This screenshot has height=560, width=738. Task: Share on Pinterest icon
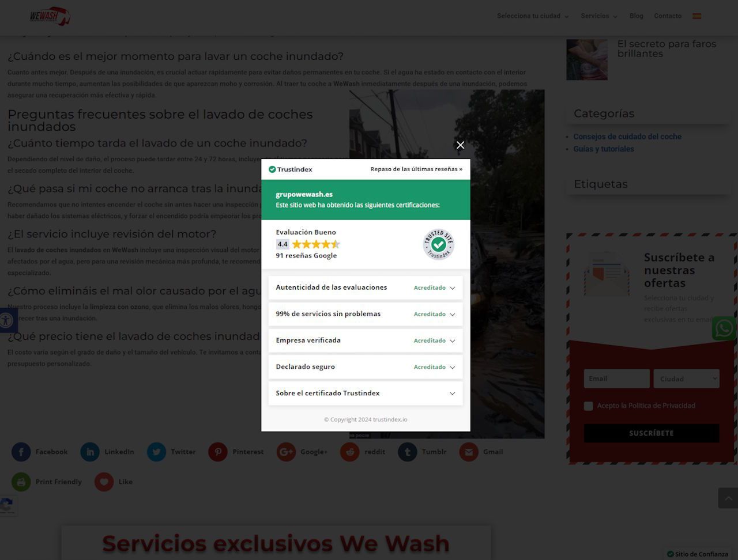coord(218,452)
